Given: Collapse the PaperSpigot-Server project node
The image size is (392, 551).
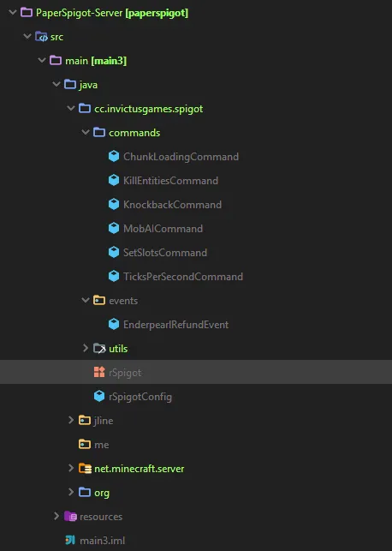Looking at the screenshot, I should pyautogui.click(x=13, y=13).
